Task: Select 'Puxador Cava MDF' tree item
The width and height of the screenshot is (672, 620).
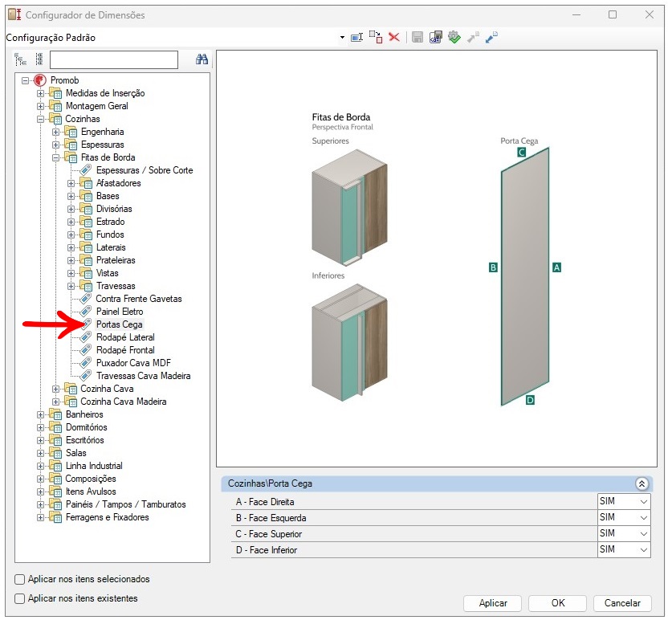Action: tap(133, 363)
